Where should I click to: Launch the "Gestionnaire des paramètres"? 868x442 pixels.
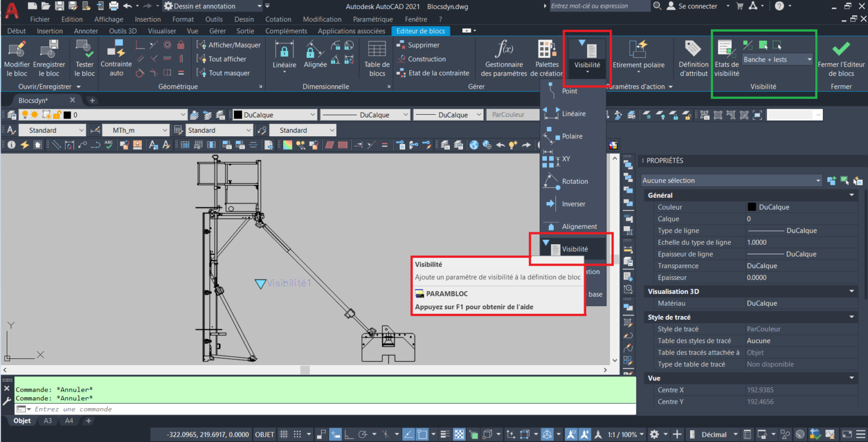[x=503, y=57]
